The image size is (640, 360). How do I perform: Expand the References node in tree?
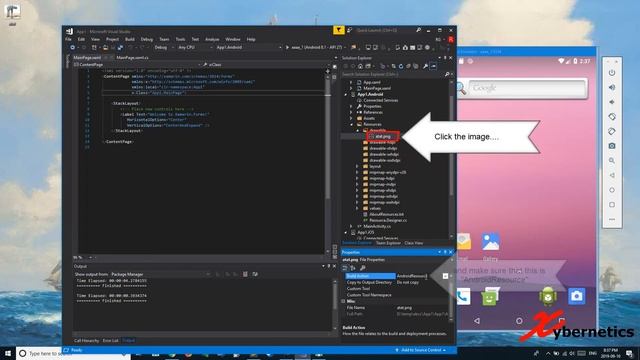point(351,112)
